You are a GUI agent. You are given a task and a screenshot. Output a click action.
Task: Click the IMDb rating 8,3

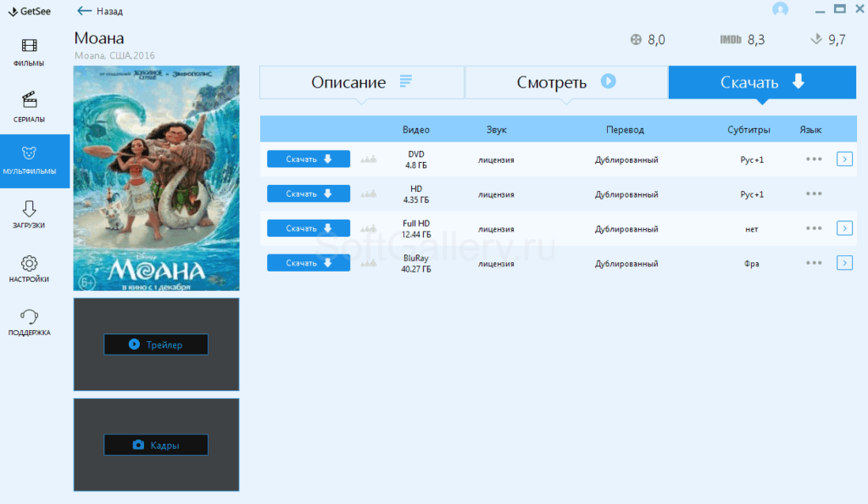(743, 40)
